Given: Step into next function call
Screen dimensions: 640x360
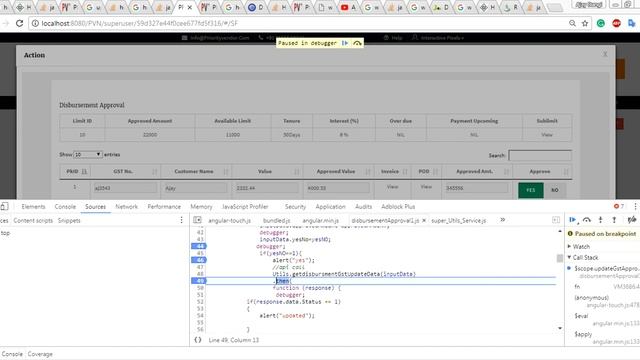Looking at the screenshot, I should 600,220.
